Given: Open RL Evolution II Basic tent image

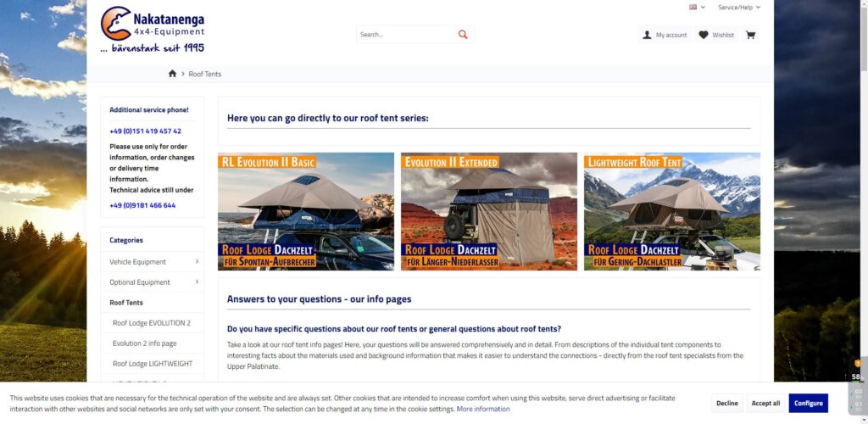Looking at the screenshot, I should [x=305, y=211].
